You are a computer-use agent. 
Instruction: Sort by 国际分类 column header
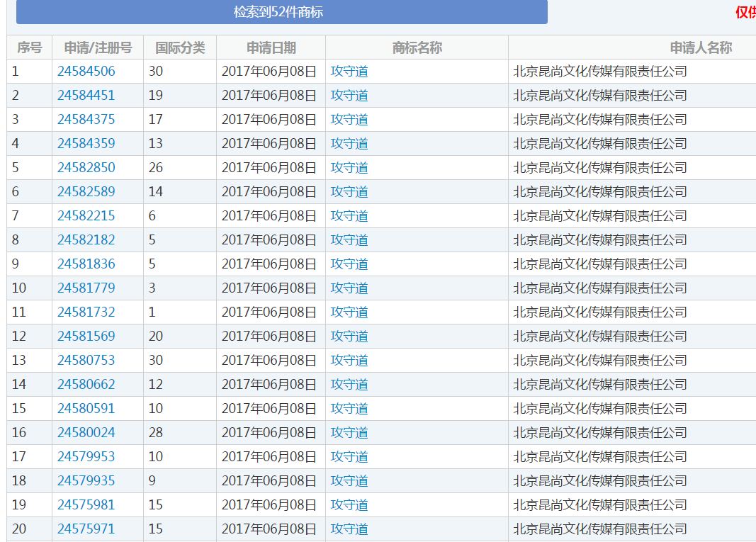pos(180,48)
